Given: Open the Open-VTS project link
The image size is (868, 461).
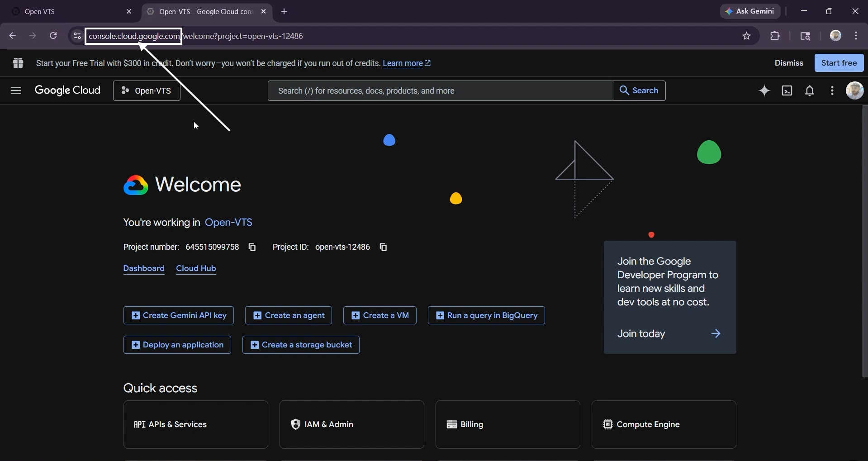Looking at the screenshot, I should tap(228, 223).
